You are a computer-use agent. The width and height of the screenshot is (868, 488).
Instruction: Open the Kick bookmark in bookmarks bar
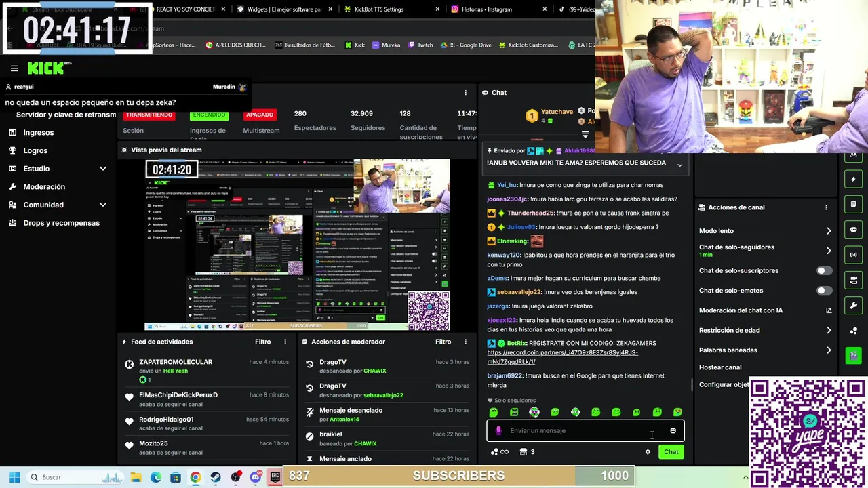[x=355, y=45]
